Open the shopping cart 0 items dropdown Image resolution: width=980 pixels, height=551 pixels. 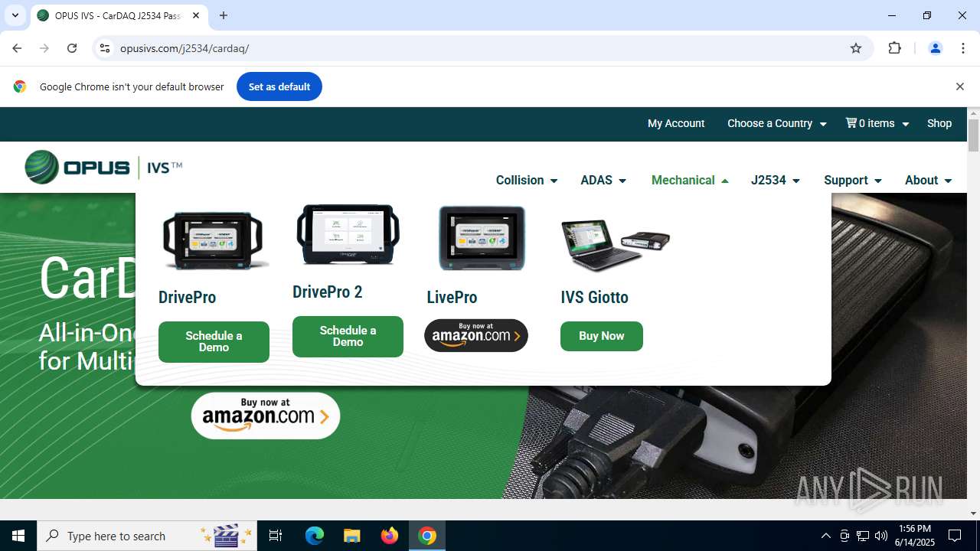[x=877, y=123]
